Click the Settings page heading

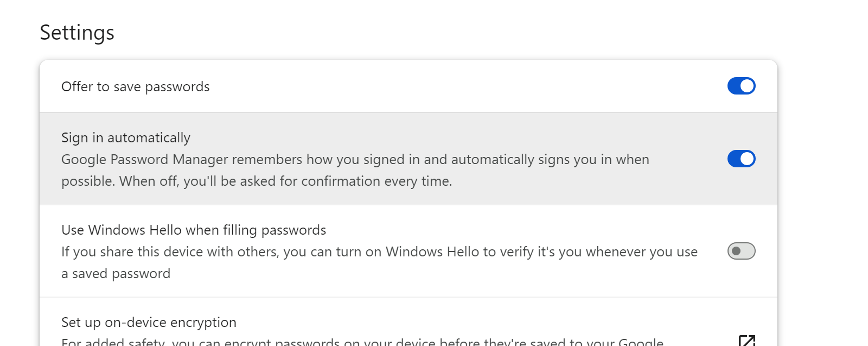(77, 33)
